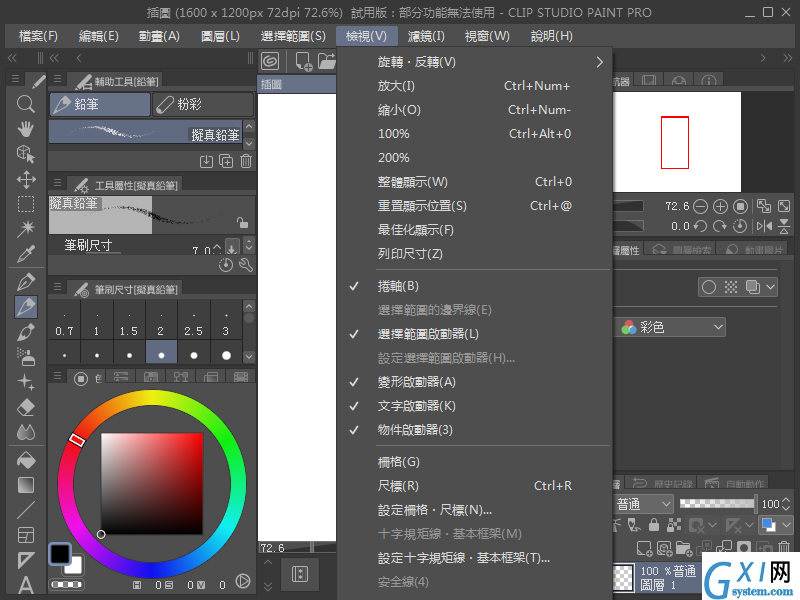This screenshot has height=600, width=800.
Task: Select the Hand move tool
Action: [x=26, y=129]
